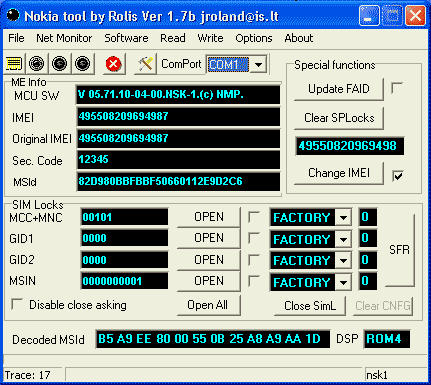Open the Software menu
Image resolution: width=431 pixels, height=385 pixels.
coord(126,38)
